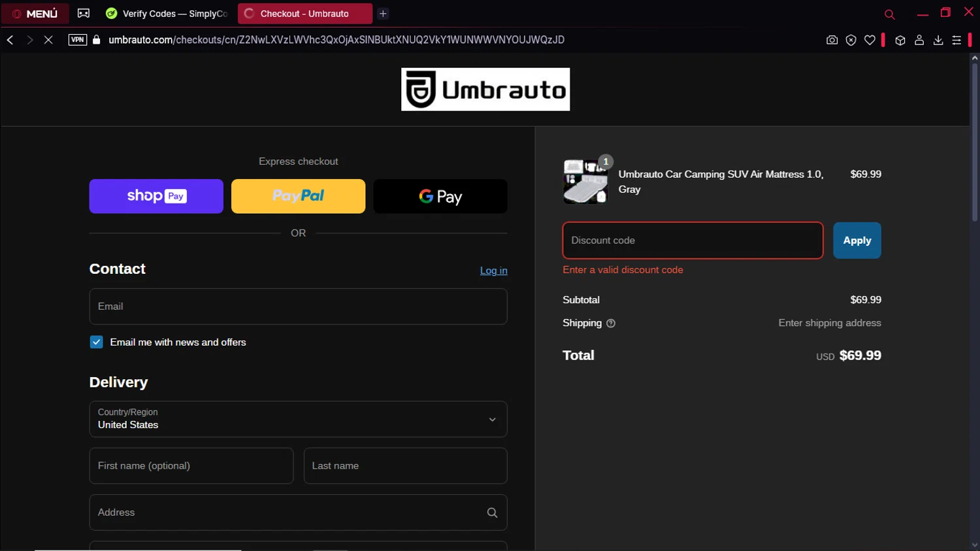Take a snapshot with camera icon
The image size is (980, 551).
[832, 41]
